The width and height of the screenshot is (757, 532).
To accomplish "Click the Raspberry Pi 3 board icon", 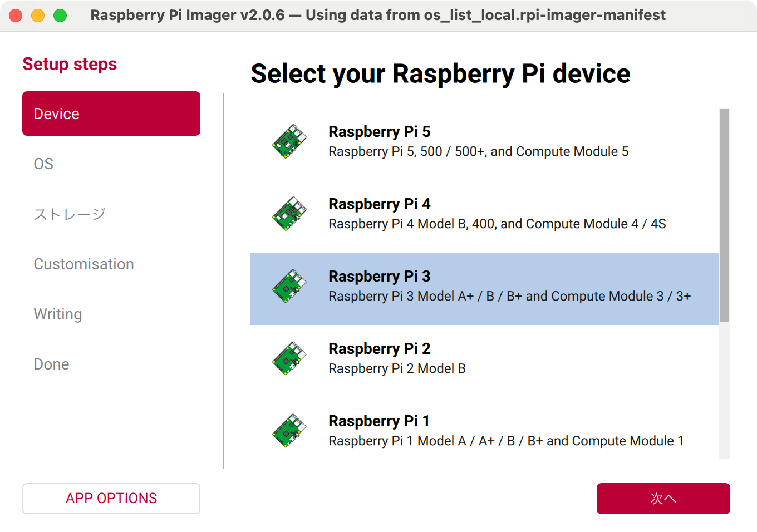I will pyautogui.click(x=289, y=286).
